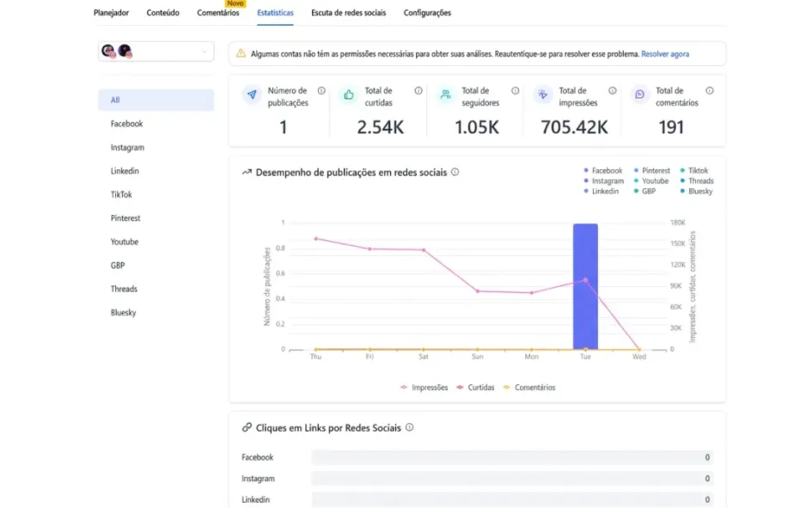Filter statistics by TikTok in sidebar
This screenshot has width=812, height=508.
pyautogui.click(x=121, y=195)
